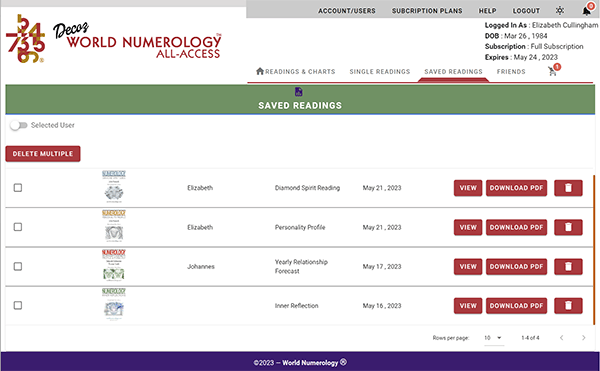Switch to the Single Readings tab
The width and height of the screenshot is (600, 371).
click(x=380, y=72)
